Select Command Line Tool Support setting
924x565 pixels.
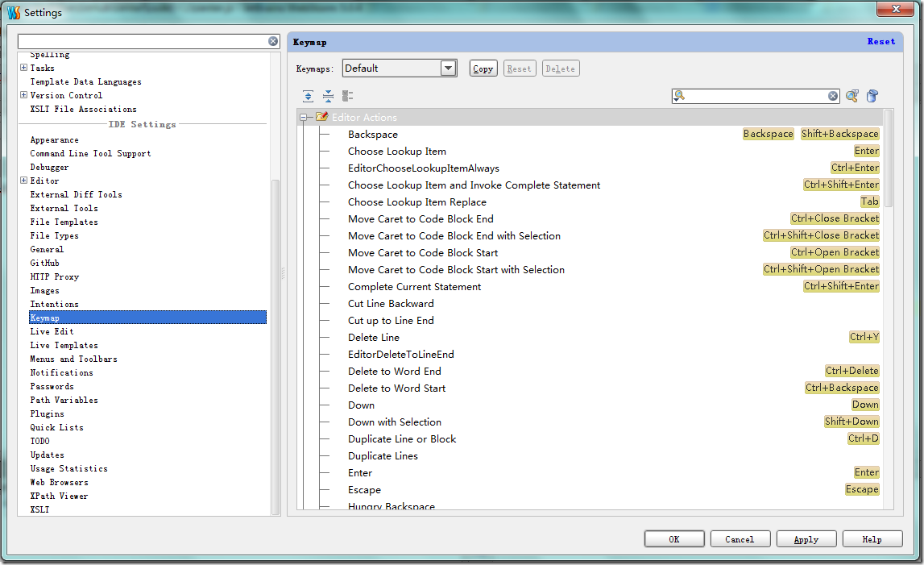(x=90, y=153)
